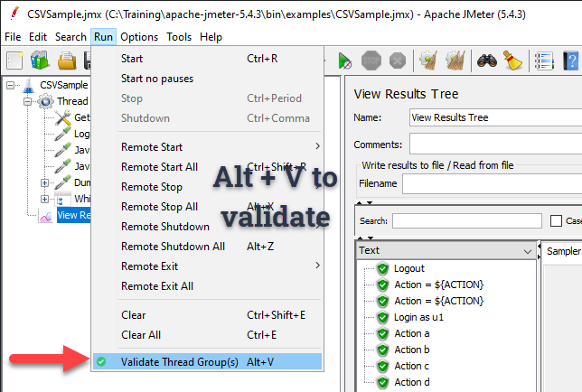Image resolution: width=582 pixels, height=392 pixels.
Task: Click the Help question mark icon
Action: click(x=571, y=61)
